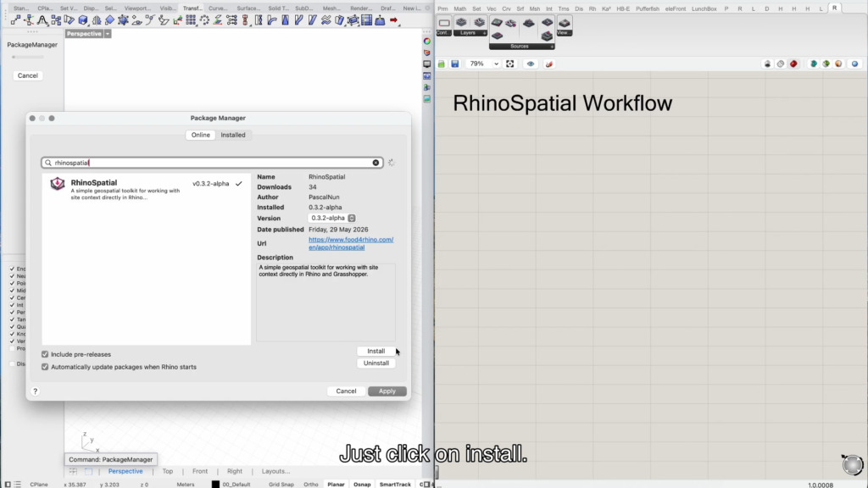Click the Uninstall button
868x488 pixels.
(x=376, y=363)
